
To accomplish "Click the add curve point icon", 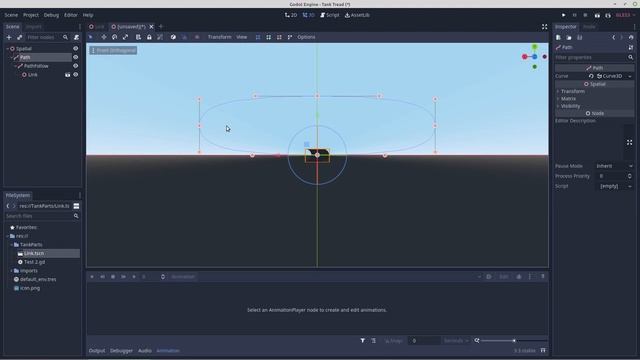I will (269, 37).
